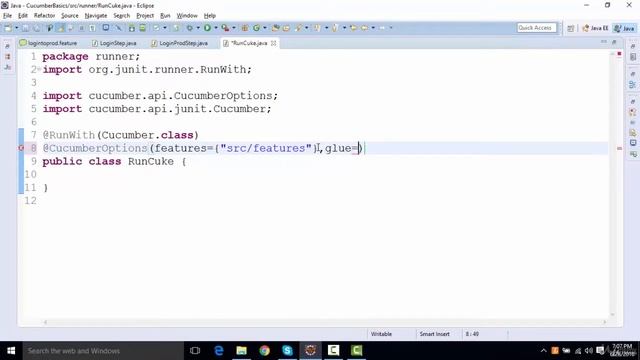
Task: Switch to LoginProdStep.java tab
Action: [180, 43]
